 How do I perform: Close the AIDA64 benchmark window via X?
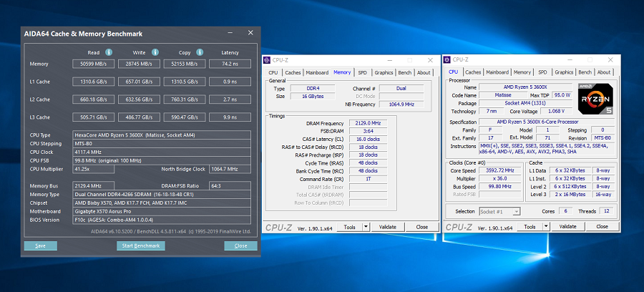tap(250, 32)
